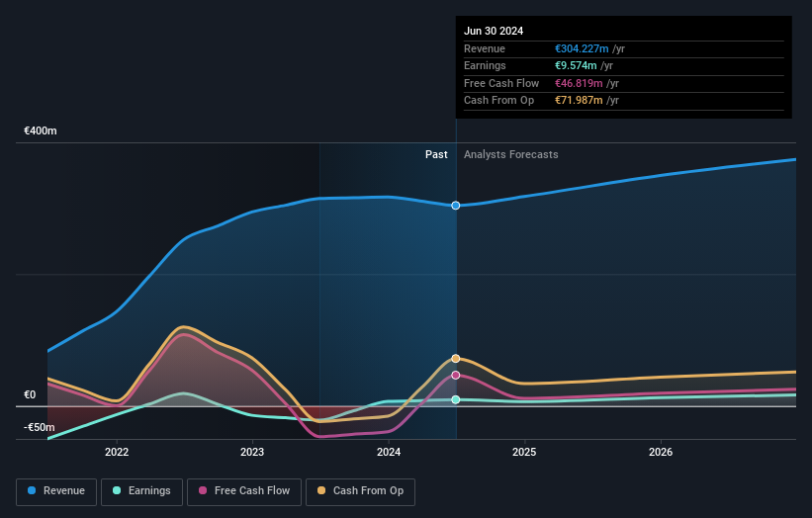Click the €304.227m revenue value
812x518 pixels.
click(x=582, y=48)
